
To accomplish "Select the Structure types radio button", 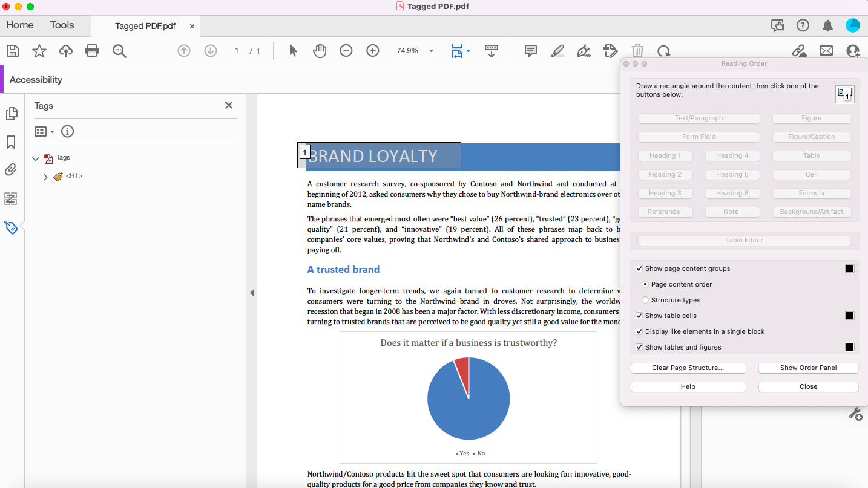I will pyautogui.click(x=645, y=299).
